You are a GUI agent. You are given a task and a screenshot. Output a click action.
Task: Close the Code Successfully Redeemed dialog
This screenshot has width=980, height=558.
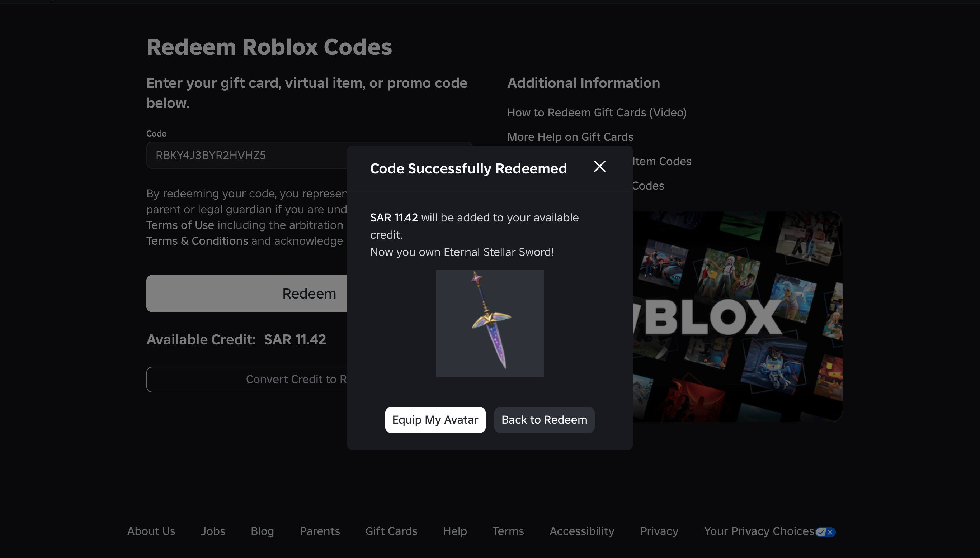click(x=599, y=166)
